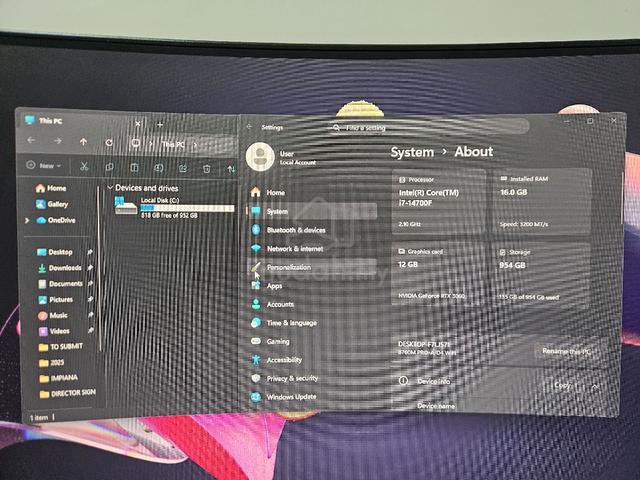Click the Cut scissors icon

(84, 166)
